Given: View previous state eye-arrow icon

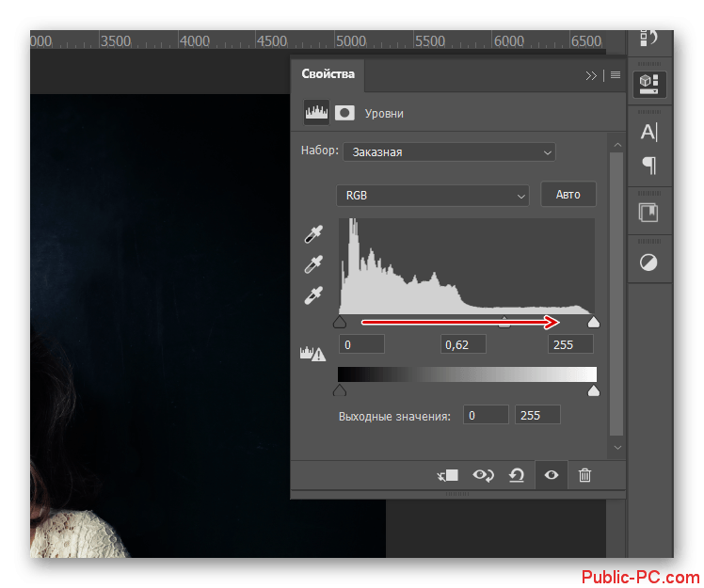Looking at the screenshot, I should click(483, 475).
